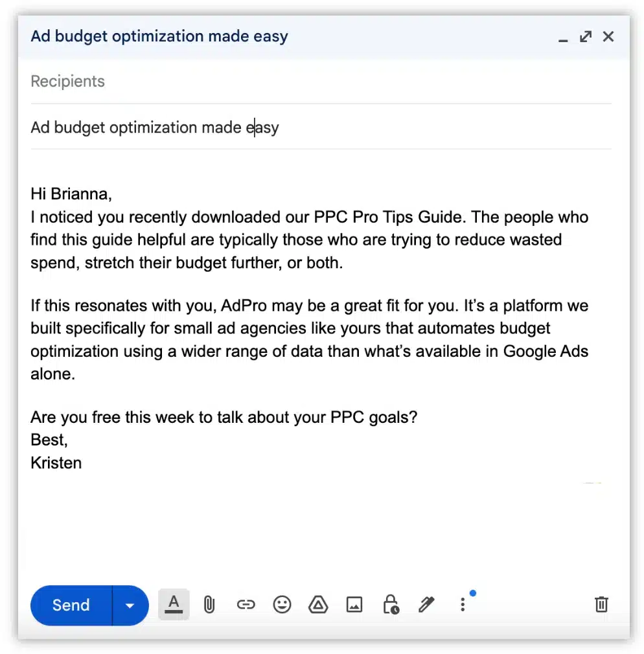Insert files using Google Drive icon

318,605
